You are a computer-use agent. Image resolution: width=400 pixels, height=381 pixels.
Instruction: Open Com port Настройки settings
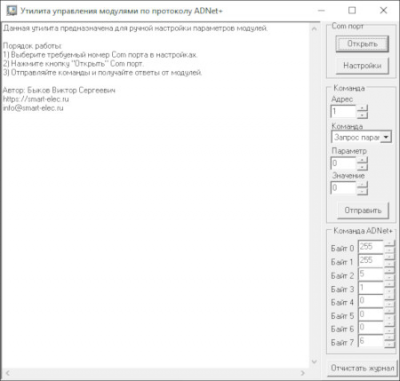(x=362, y=66)
